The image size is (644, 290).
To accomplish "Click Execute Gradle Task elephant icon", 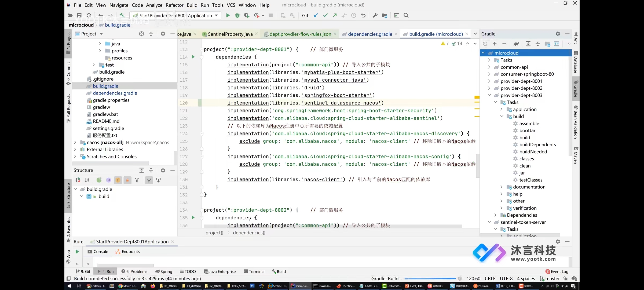I will 516,44.
